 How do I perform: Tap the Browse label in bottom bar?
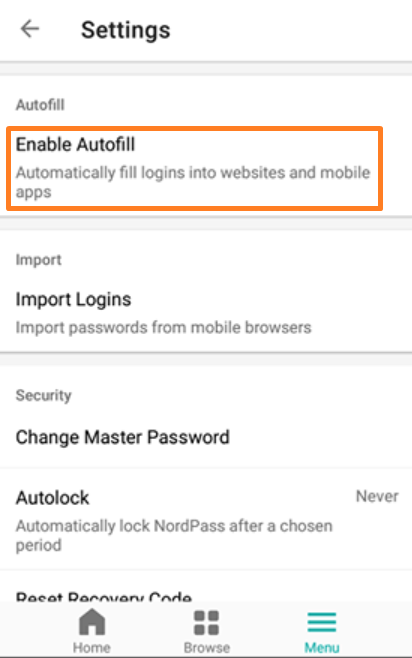(206, 648)
